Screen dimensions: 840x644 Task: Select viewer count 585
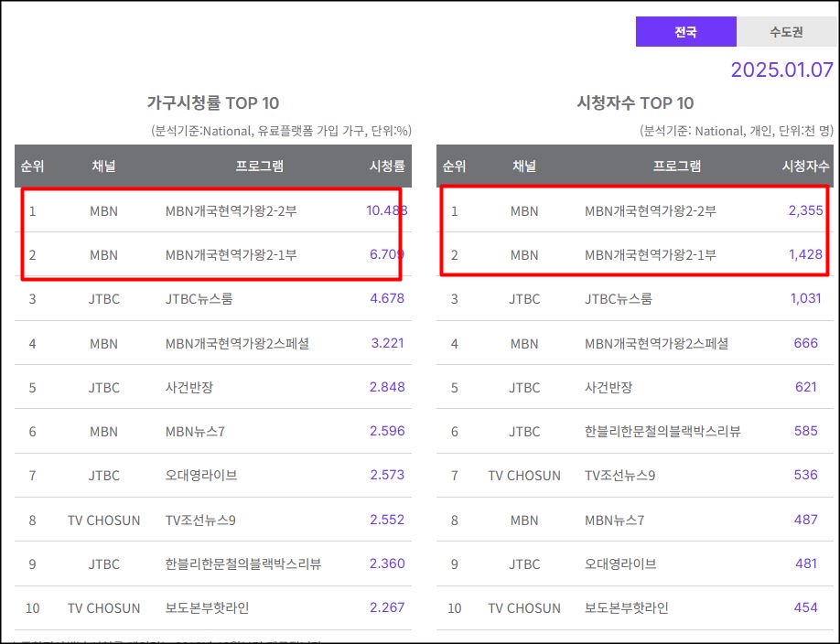point(806,431)
